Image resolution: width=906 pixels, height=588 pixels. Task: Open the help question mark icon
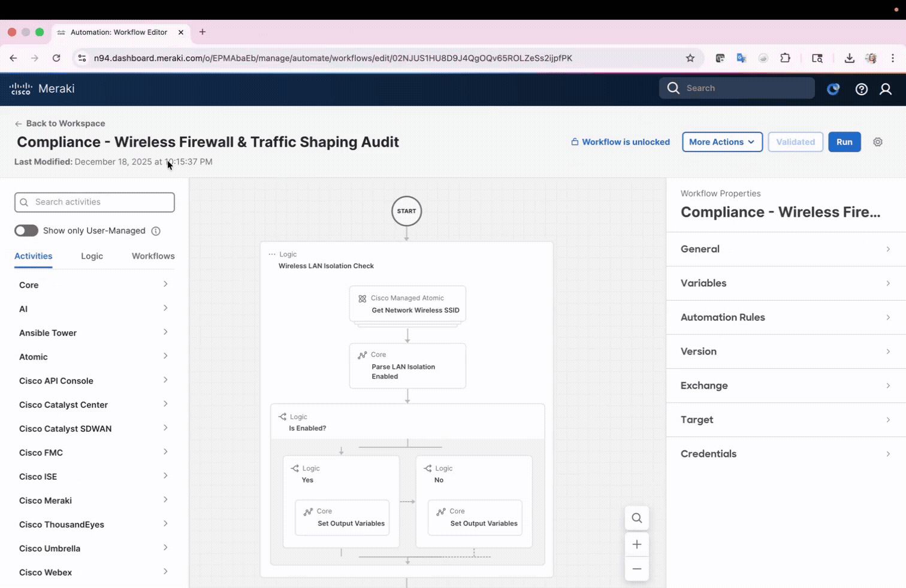tap(861, 89)
